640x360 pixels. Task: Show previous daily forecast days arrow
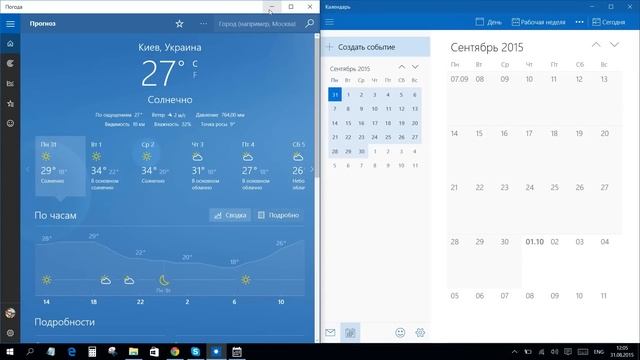[x=28, y=169]
